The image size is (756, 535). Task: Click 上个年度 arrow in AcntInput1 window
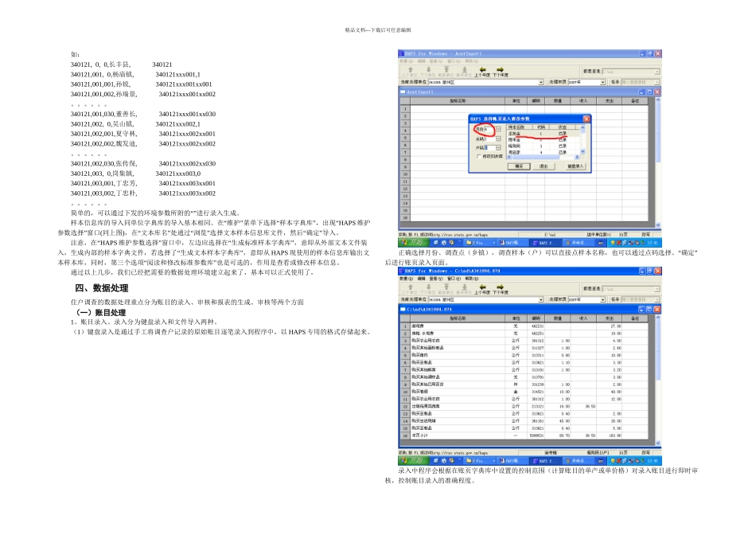pyautogui.click(x=482, y=70)
